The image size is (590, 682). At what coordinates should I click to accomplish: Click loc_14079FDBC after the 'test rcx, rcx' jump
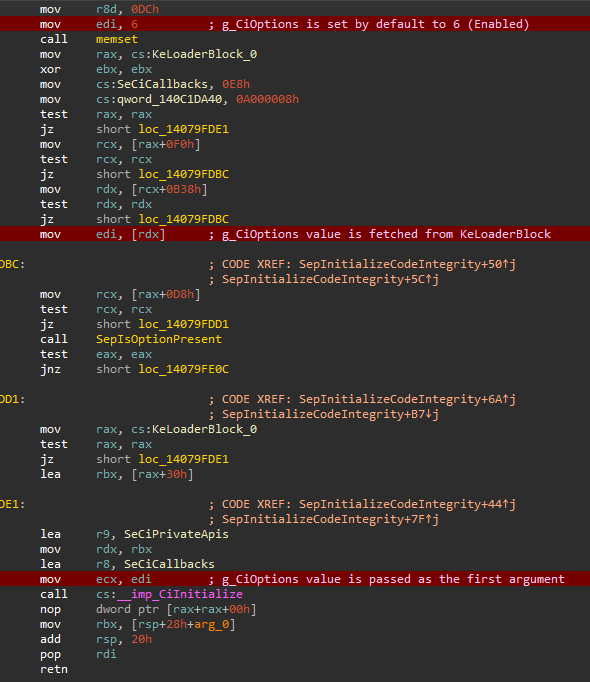coord(184,174)
